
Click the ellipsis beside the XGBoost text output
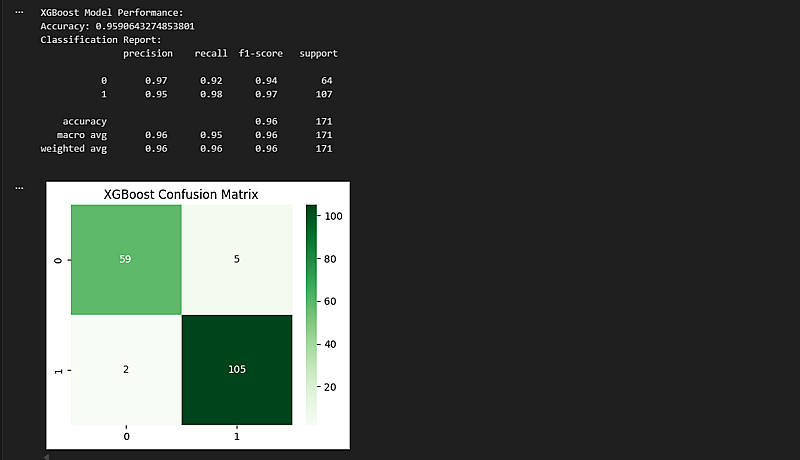pos(19,12)
